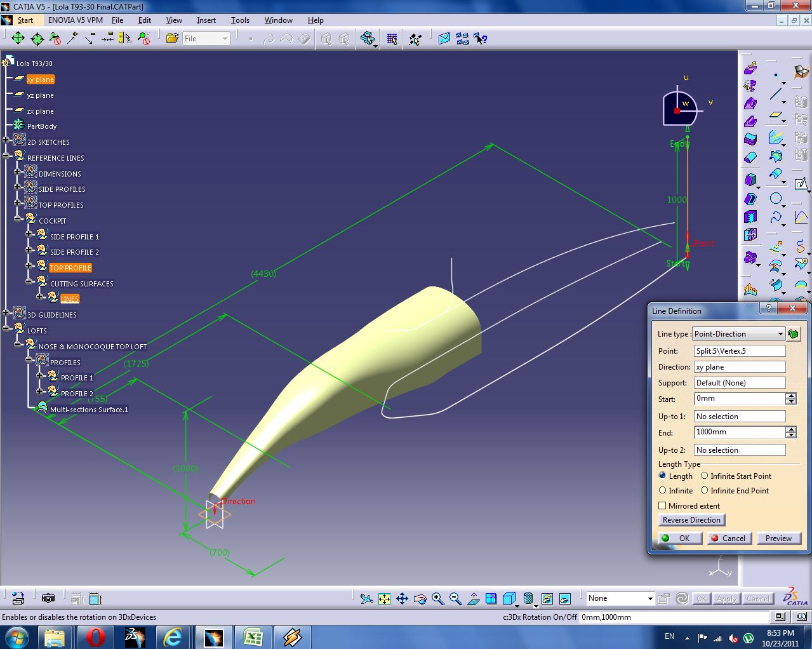Open the Window menu
Image resolution: width=812 pixels, height=649 pixels.
point(278,20)
